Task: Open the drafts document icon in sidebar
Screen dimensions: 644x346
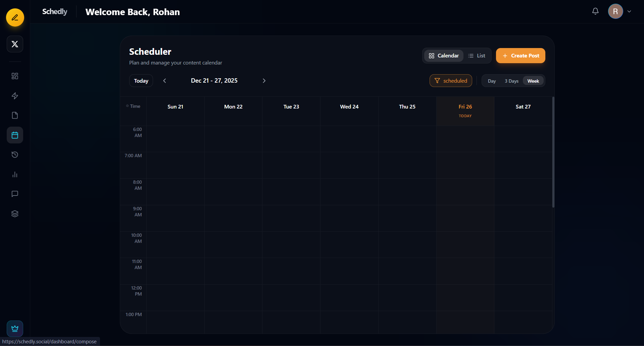Action: [x=15, y=115]
